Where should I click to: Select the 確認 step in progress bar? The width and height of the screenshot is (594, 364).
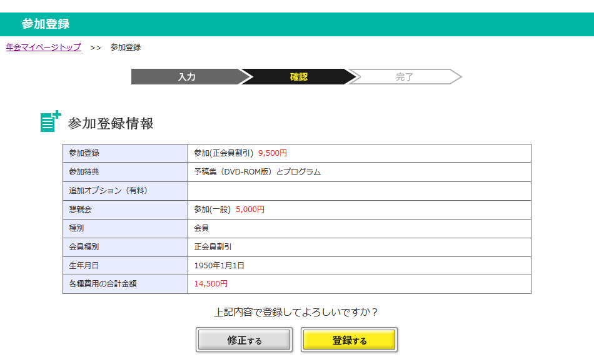[x=299, y=77]
